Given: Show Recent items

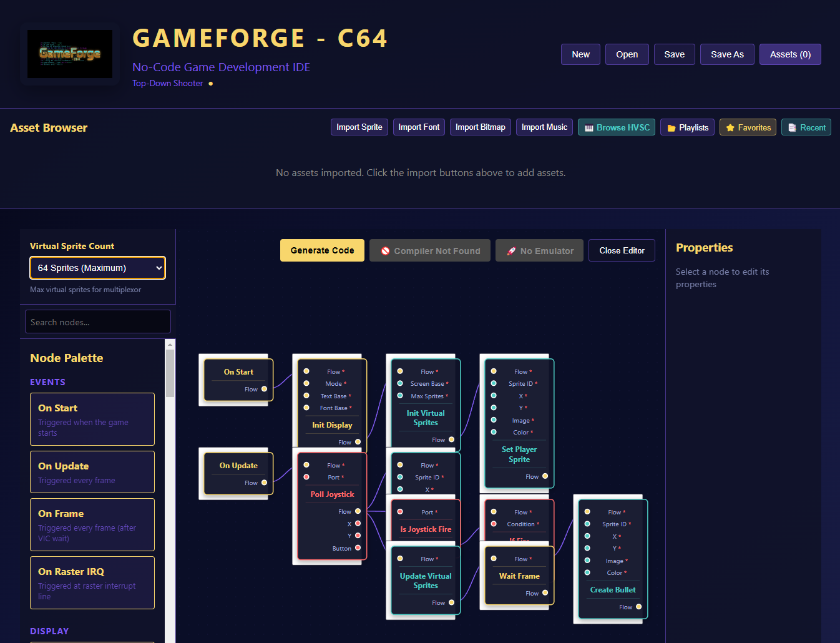Looking at the screenshot, I should pos(806,127).
